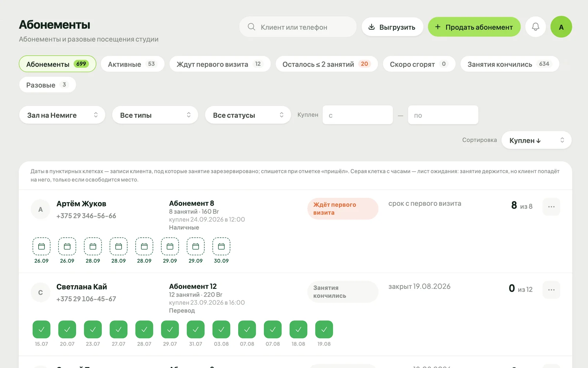Viewport: 588px width, 368px height.
Task: Click the Выгрузить export button
Action: pos(392,27)
